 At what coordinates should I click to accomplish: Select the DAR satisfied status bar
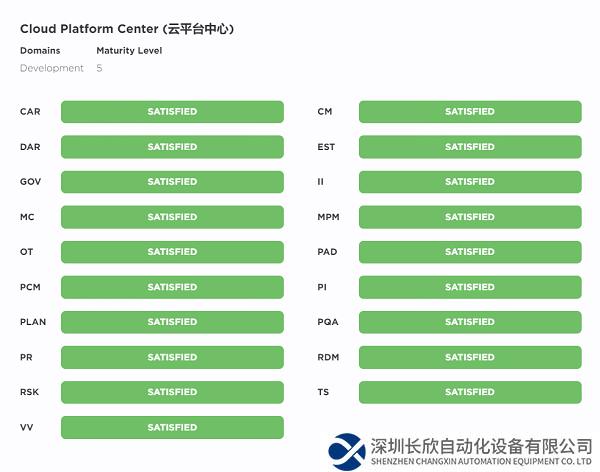click(172, 147)
